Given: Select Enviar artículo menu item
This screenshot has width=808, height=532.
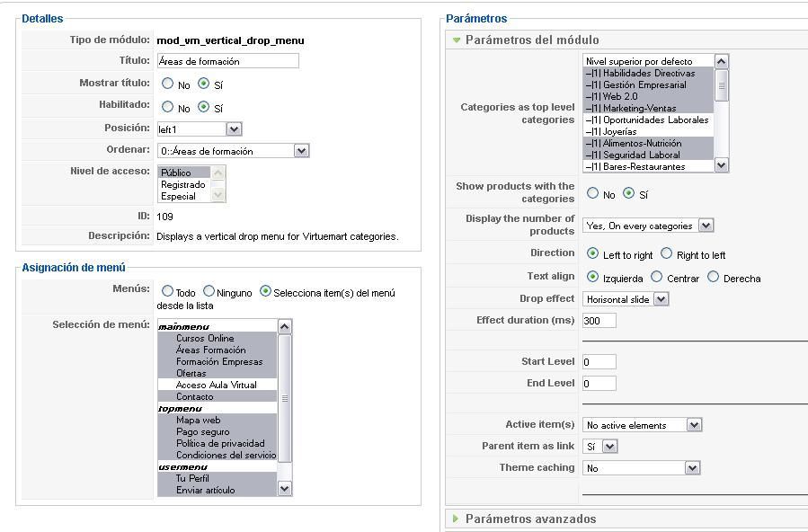Looking at the screenshot, I should coord(218,491).
